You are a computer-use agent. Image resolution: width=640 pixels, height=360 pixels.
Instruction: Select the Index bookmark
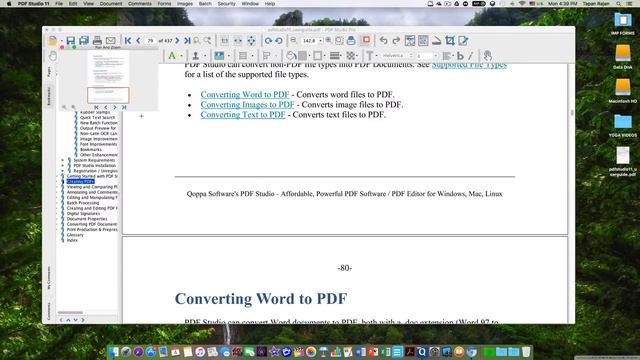pyautogui.click(x=72, y=240)
